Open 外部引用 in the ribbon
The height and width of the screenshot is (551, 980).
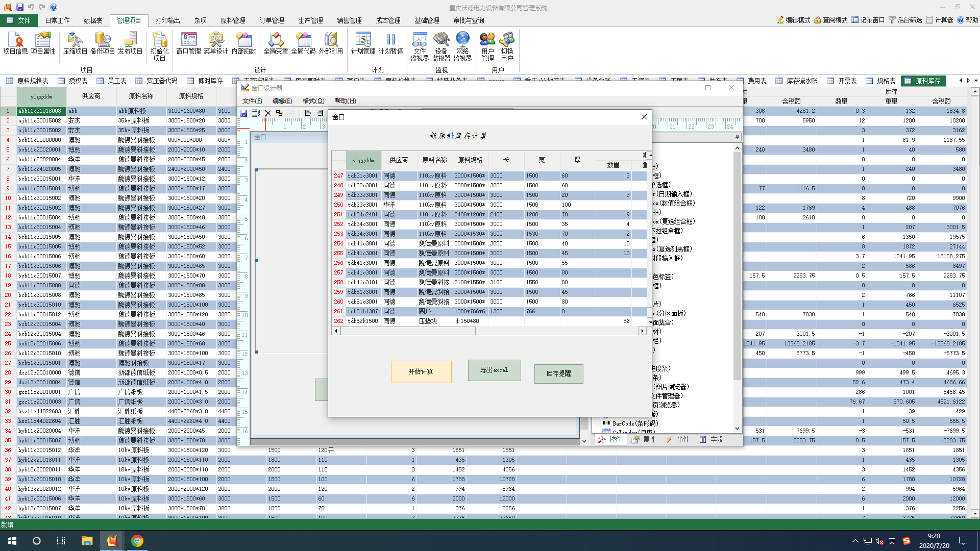(x=331, y=43)
